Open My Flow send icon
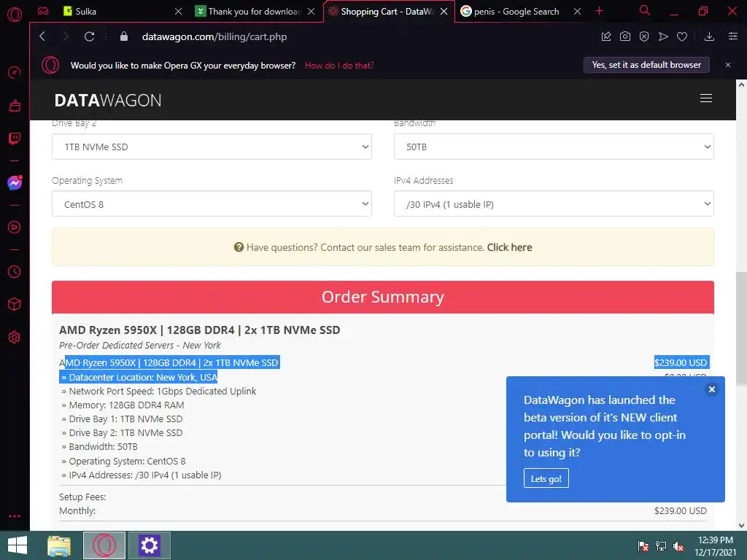The width and height of the screenshot is (747, 560). (x=663, y=36)
